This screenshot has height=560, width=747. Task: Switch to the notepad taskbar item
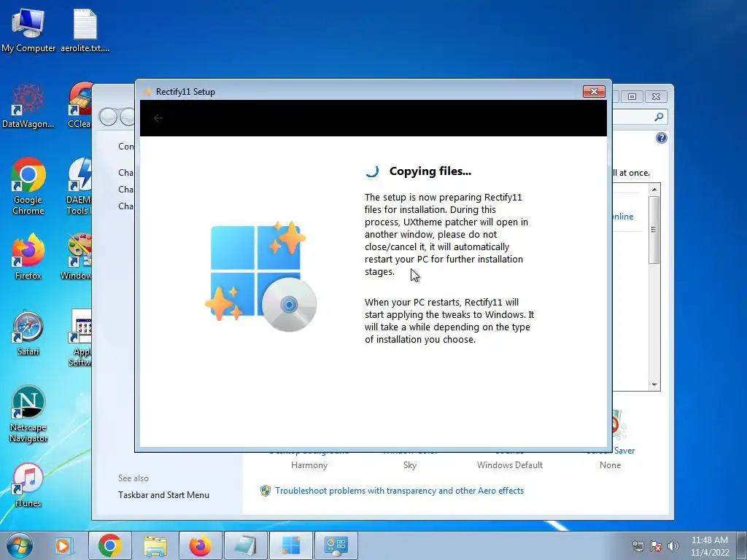(x=246, y=545)
